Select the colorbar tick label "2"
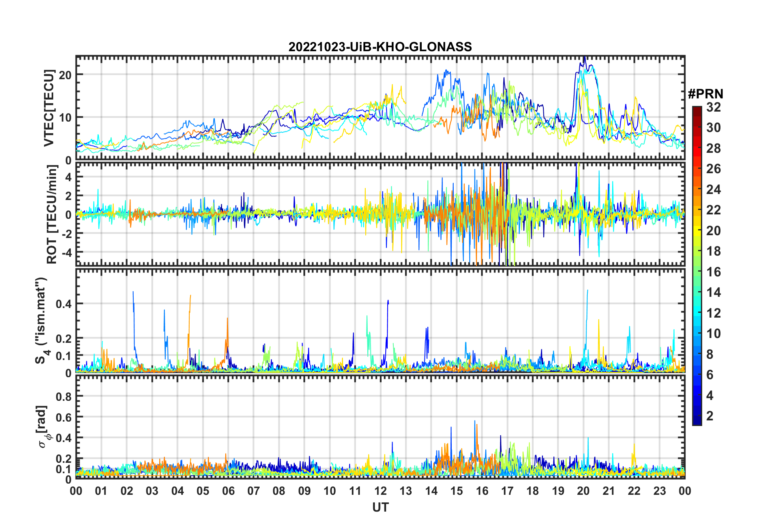This screenshot has height=532, width=761. [710, 416]
